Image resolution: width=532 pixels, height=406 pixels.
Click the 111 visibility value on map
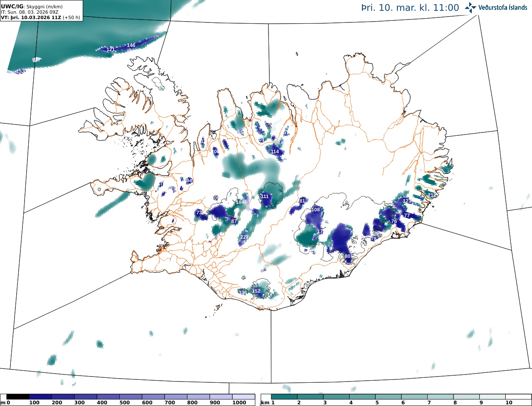pyautogui.click(x=265, y=196)
